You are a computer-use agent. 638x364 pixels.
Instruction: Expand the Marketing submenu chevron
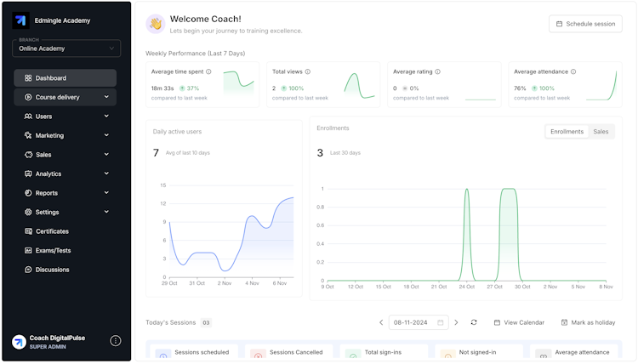[106, 135]
